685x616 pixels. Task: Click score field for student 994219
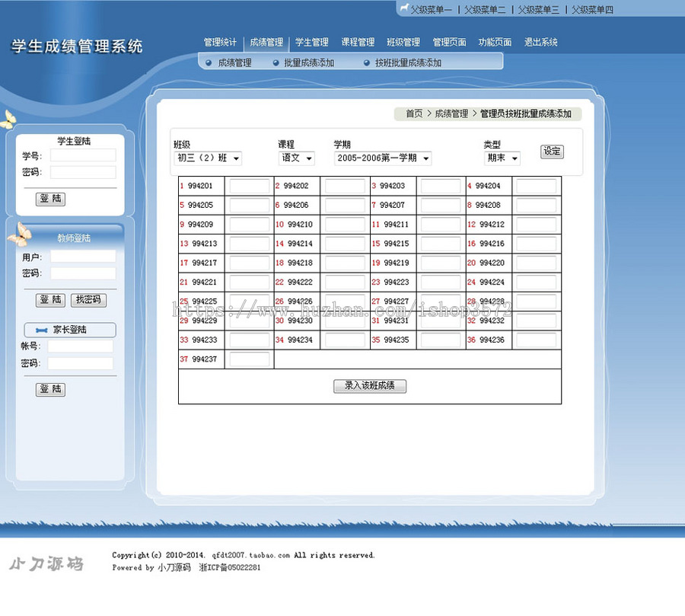(441, 263)
